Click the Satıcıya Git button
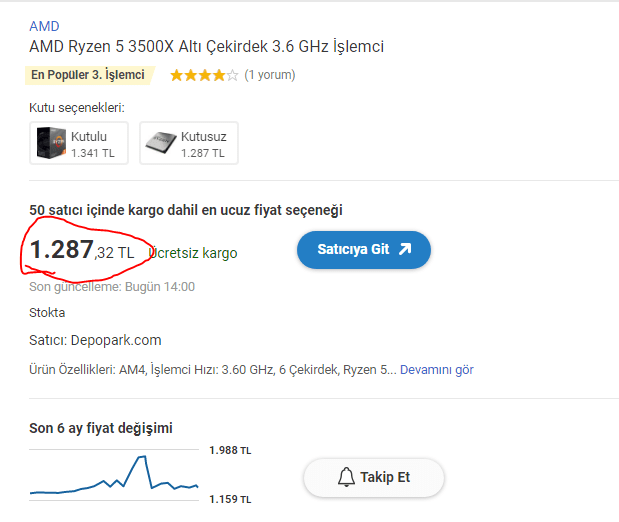The width and height of the screenshot is (619, 522). click(x=364, y=250)
